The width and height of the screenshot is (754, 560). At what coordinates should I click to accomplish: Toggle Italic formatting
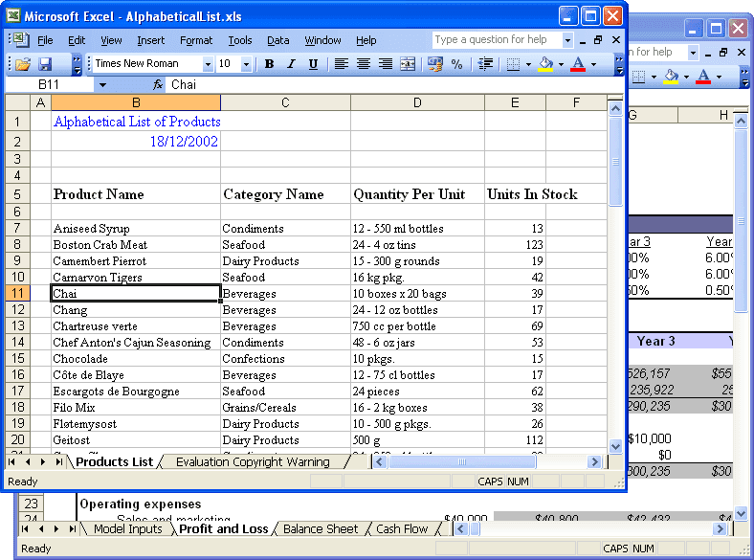tap(291, 64)
